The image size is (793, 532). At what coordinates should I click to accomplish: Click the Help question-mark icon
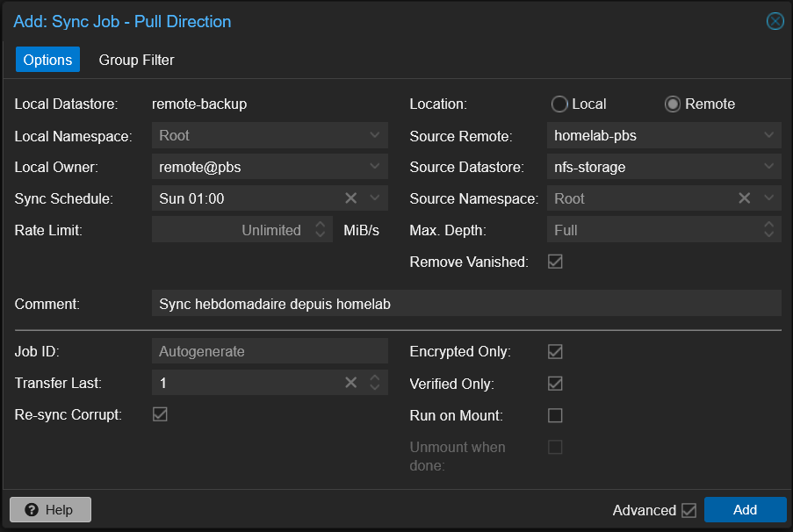32,509
